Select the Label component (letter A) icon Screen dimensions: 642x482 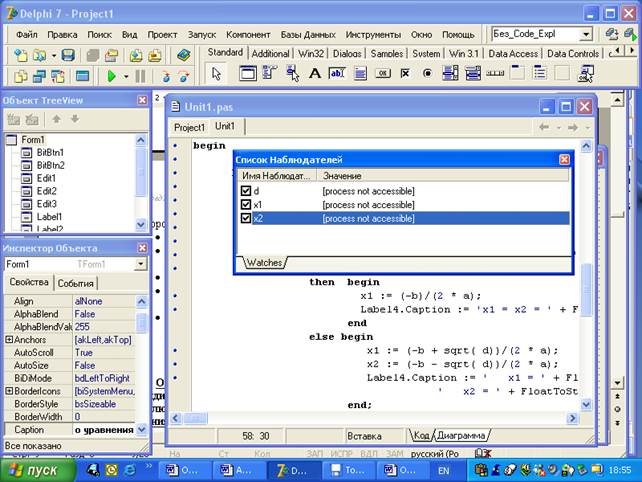click(314, 74)
